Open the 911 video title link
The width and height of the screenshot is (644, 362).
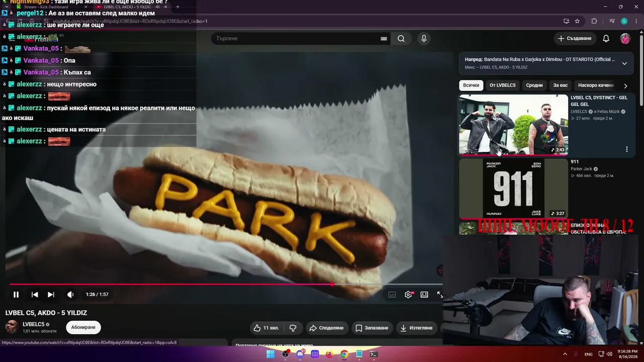pyautogui.click(x=575, y=162)
